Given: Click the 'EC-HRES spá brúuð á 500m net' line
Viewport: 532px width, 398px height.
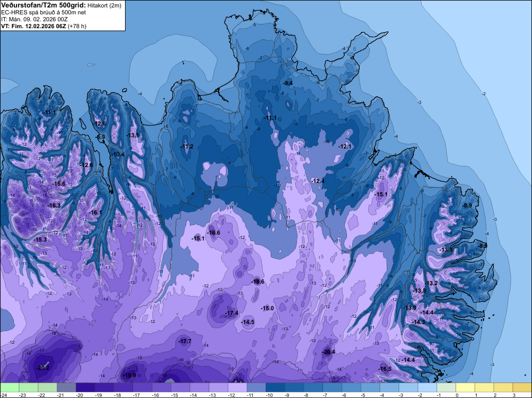Looking at the screenshot, I should pos(44,13).
